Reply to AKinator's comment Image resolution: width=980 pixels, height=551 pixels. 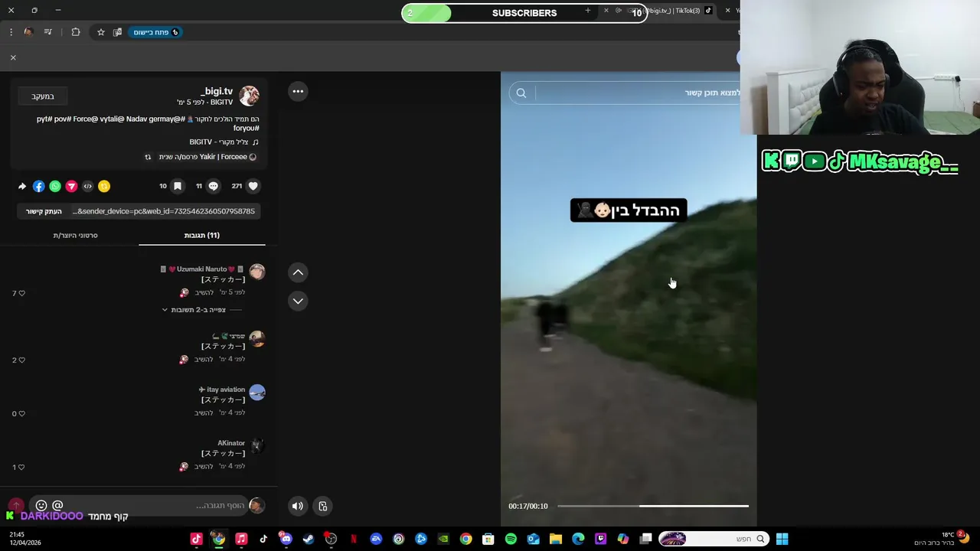tap(204, 466)
